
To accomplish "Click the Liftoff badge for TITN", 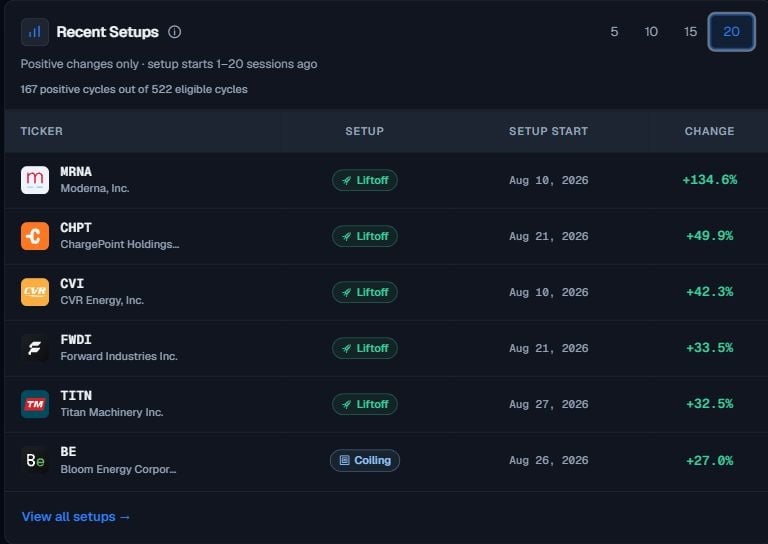I will click(365, 404).
